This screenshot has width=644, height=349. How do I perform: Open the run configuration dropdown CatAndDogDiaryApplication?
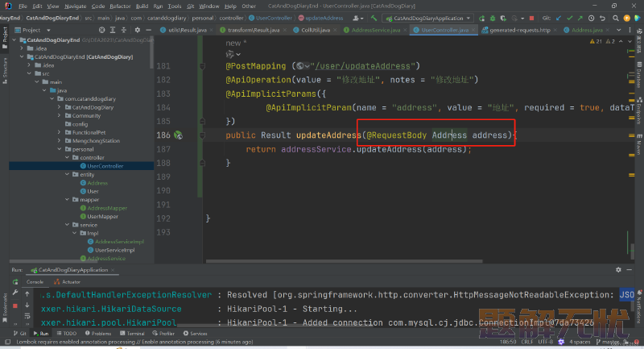pos(428,18)
